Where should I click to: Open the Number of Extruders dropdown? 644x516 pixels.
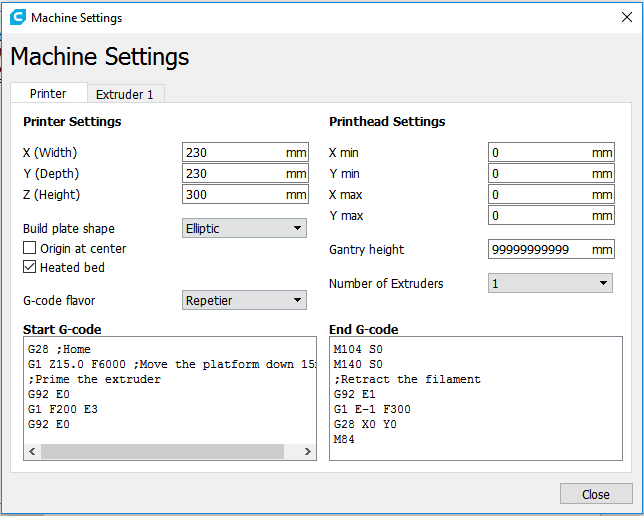pyautogui.click(x=550, y=283)
